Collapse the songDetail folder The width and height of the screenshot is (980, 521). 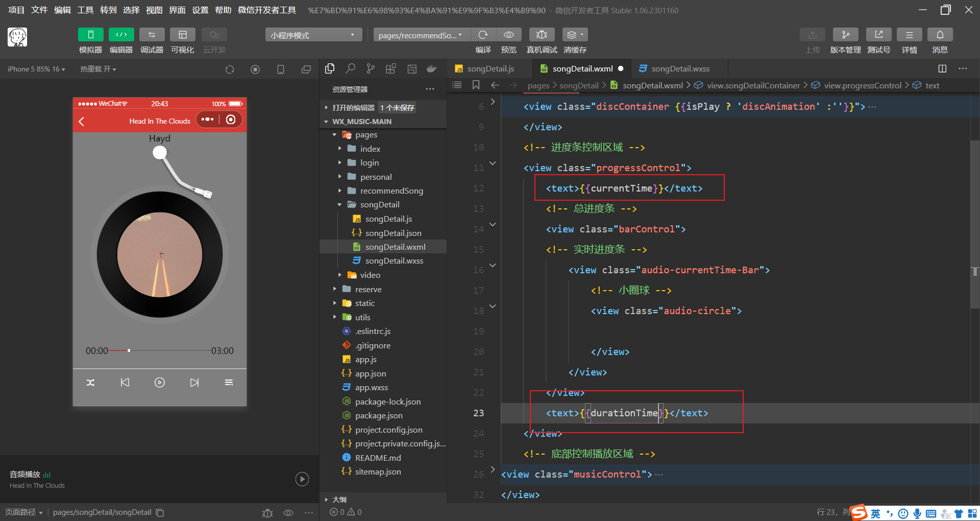point(380,204)
